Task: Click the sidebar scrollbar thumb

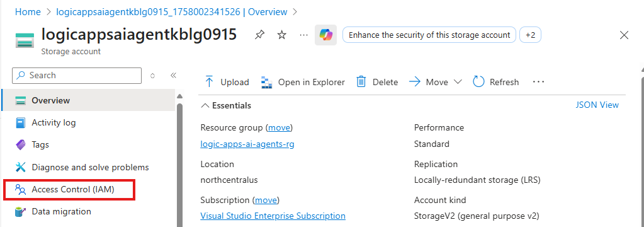Action: [179, 165]
